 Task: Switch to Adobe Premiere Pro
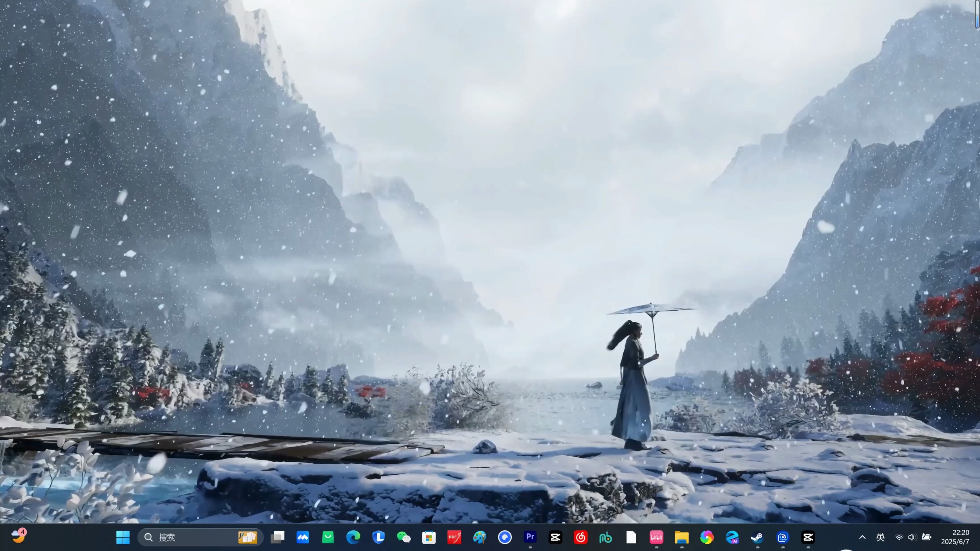click(x=530, y=537)
